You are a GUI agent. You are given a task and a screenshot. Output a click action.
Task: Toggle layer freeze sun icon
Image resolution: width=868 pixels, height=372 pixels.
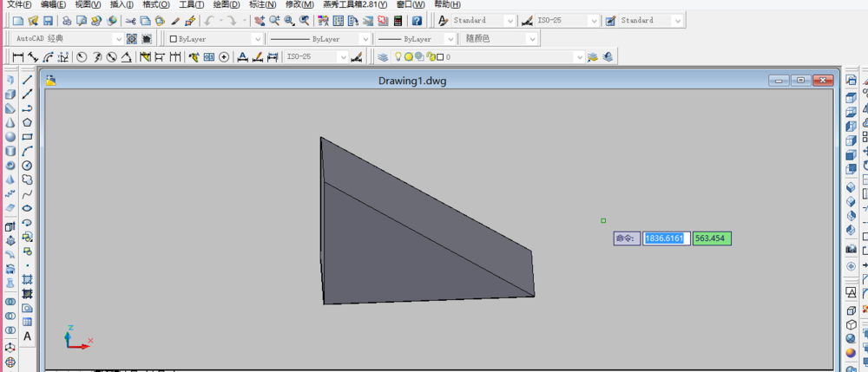409,57
